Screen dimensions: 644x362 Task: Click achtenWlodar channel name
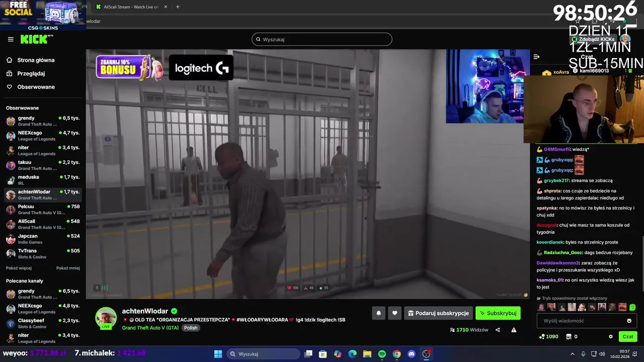145,311
